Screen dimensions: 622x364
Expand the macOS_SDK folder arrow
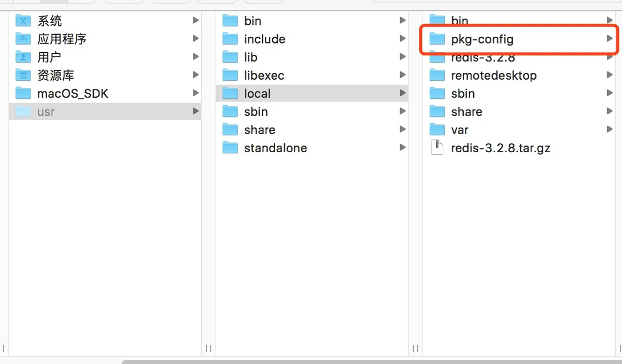195,93
